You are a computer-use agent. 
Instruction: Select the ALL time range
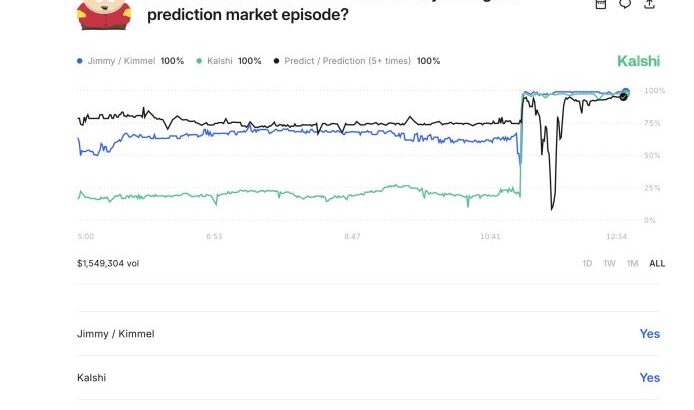657,263
